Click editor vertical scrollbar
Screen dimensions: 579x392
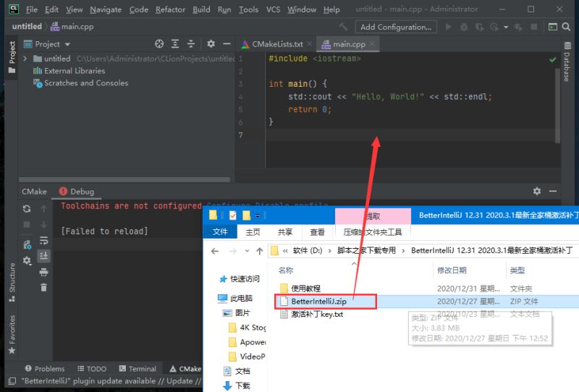pyautogui.click(x=557, y=106)
